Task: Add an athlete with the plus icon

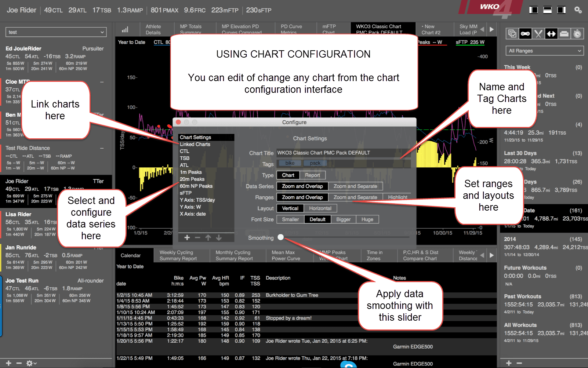Action: pos(8,363)
